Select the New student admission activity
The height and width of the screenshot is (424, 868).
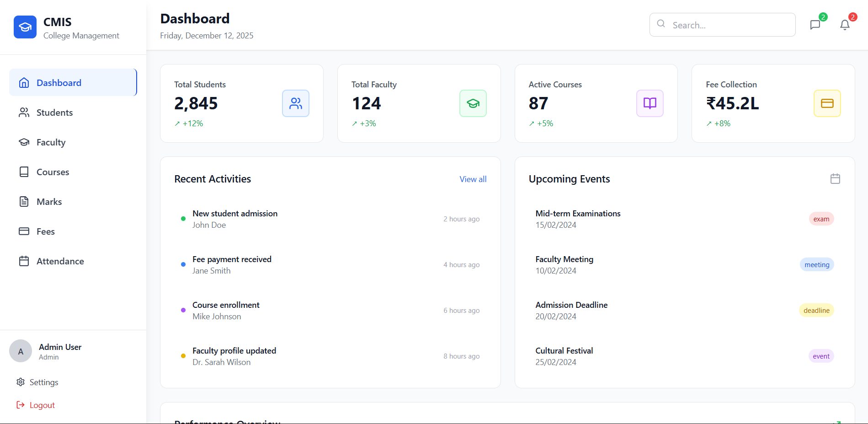[330, 219]
